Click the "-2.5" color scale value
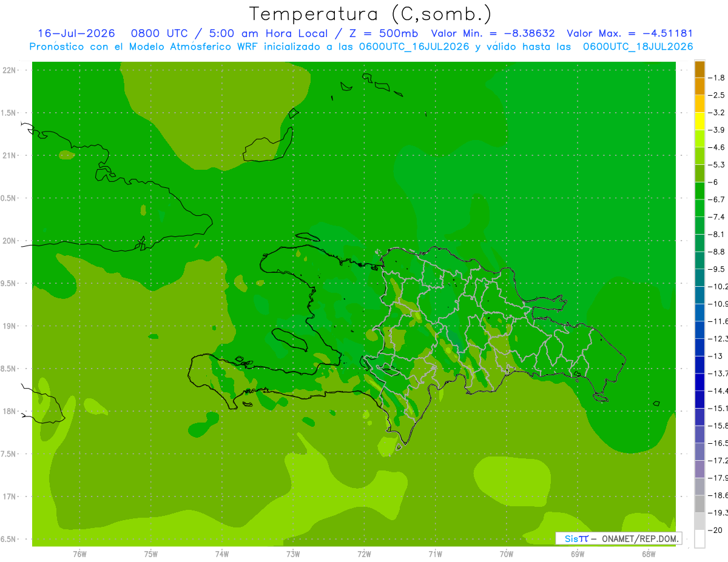 [x=716, y=95]
